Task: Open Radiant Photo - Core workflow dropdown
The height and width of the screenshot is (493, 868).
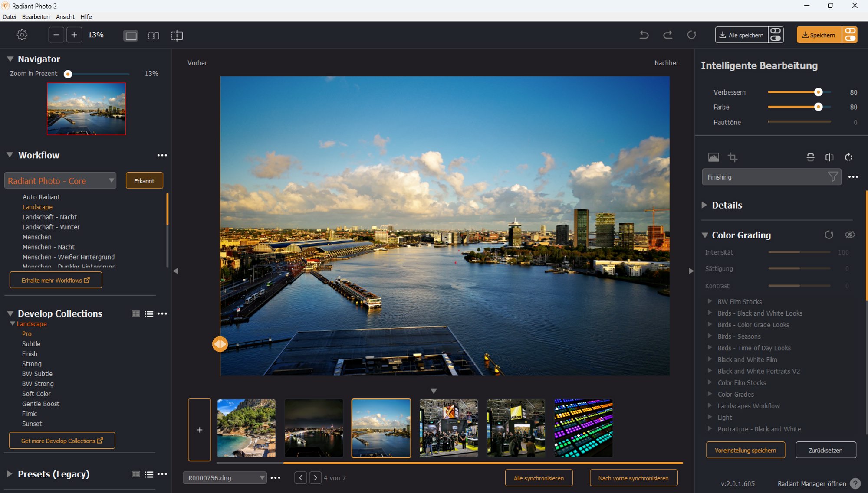Action: coord(60,181)
